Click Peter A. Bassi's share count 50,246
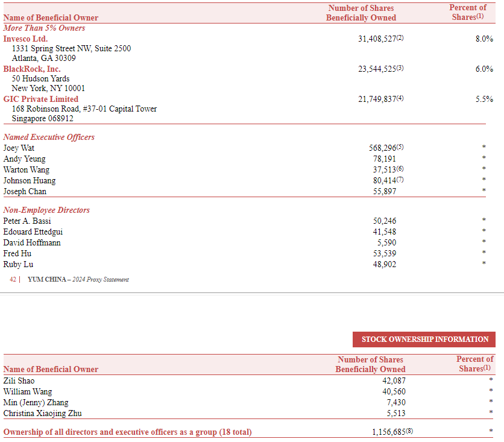The height and width of the screenshot is (442, 504). (385, 221)
